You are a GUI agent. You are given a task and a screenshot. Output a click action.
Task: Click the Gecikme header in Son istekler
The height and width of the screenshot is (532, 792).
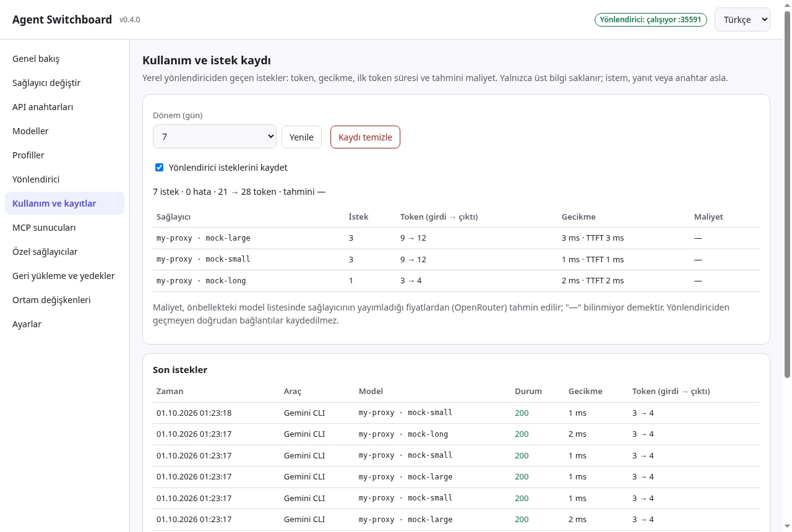click(x=585, y=392)
